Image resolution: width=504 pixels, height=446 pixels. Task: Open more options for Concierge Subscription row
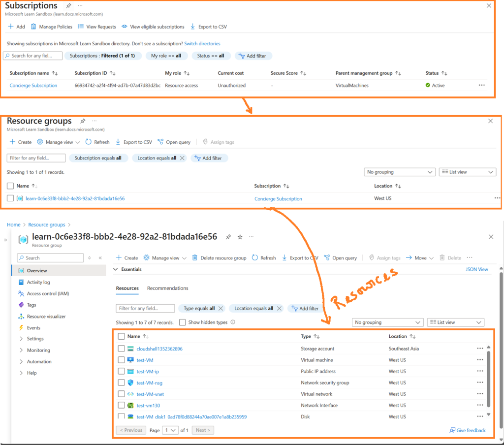(x=481, y=85)
